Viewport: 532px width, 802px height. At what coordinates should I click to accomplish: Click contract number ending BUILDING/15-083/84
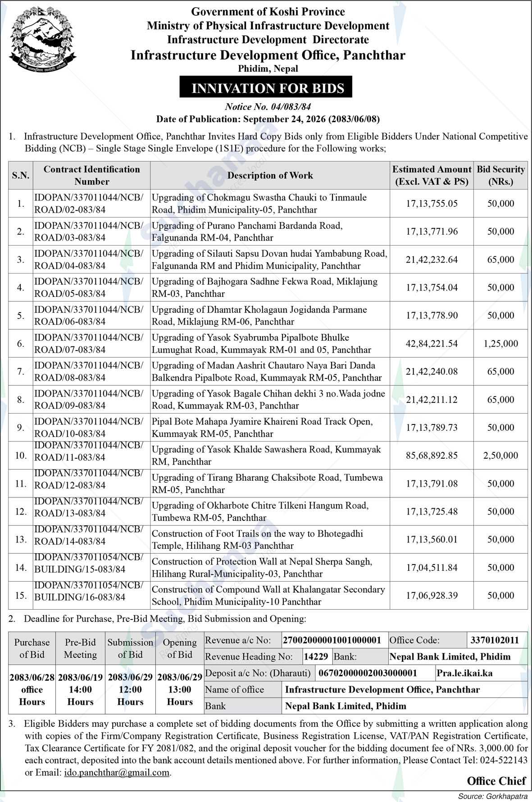coord(89,564)
